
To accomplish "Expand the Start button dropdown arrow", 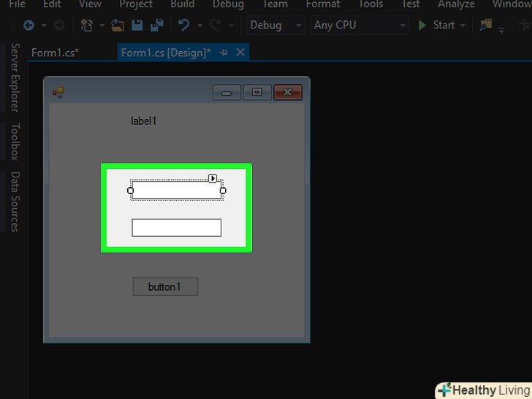I will point(463,26).
